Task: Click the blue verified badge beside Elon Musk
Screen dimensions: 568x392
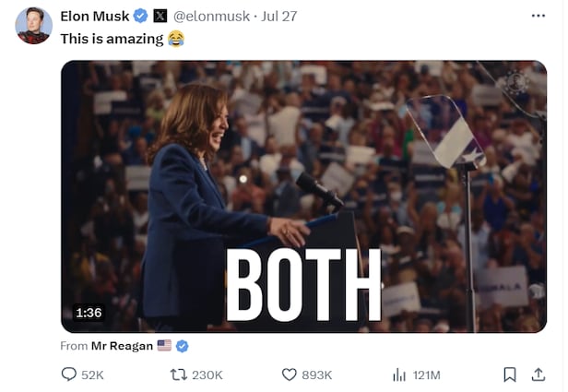Action: [140, 16]
